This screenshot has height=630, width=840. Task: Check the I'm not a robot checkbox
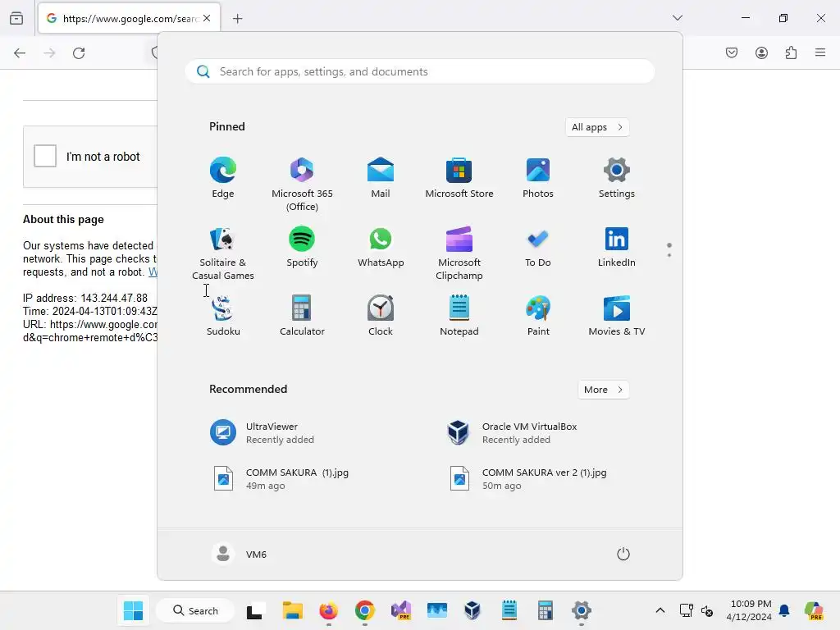(x=45, y=156)
